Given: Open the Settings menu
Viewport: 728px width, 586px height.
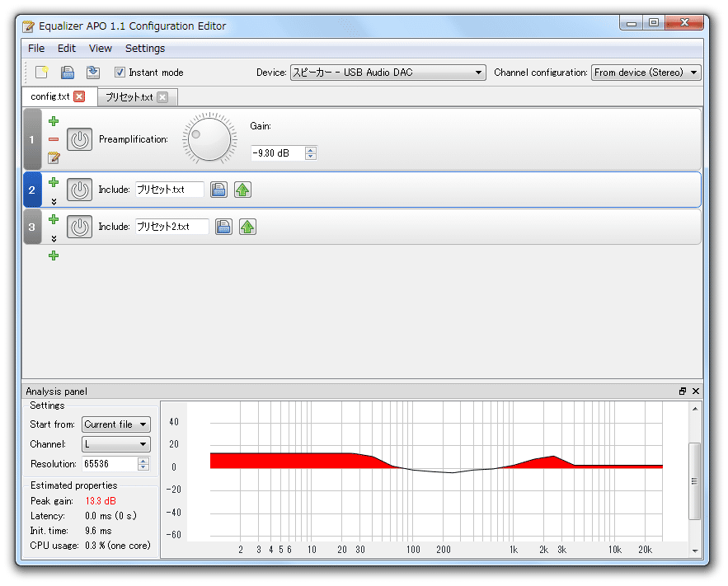Looking at the screenshot, I should coord(145,49).
